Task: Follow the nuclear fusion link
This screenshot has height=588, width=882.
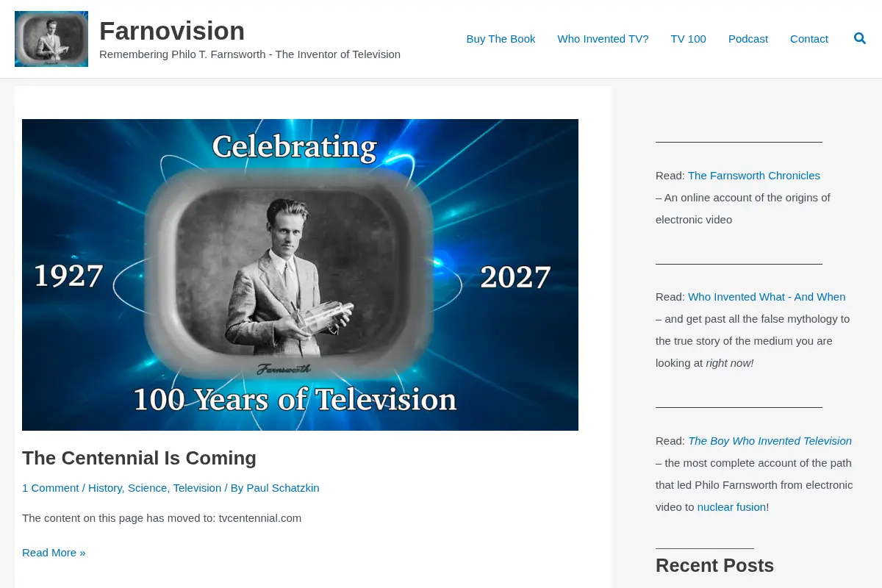Action: point(731,507)
